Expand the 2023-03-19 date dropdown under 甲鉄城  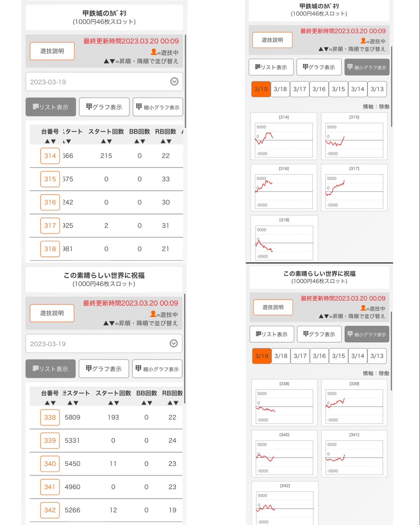[x=104, y=81]
